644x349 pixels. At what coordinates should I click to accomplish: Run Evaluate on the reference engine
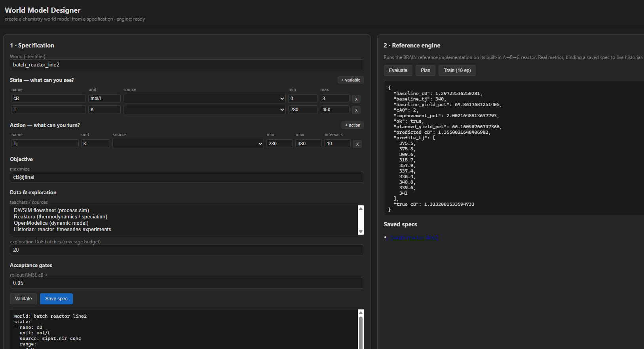coord(398,70)
